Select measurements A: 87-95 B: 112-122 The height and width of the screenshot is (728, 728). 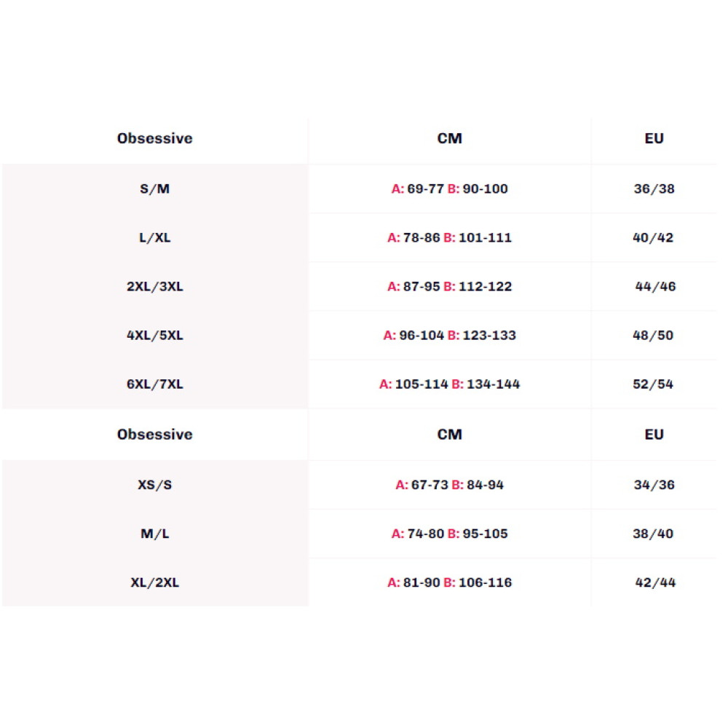click(449, 286)
